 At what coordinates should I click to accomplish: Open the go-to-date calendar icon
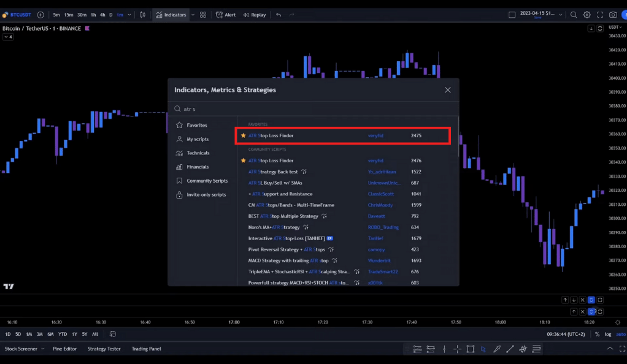113,334
